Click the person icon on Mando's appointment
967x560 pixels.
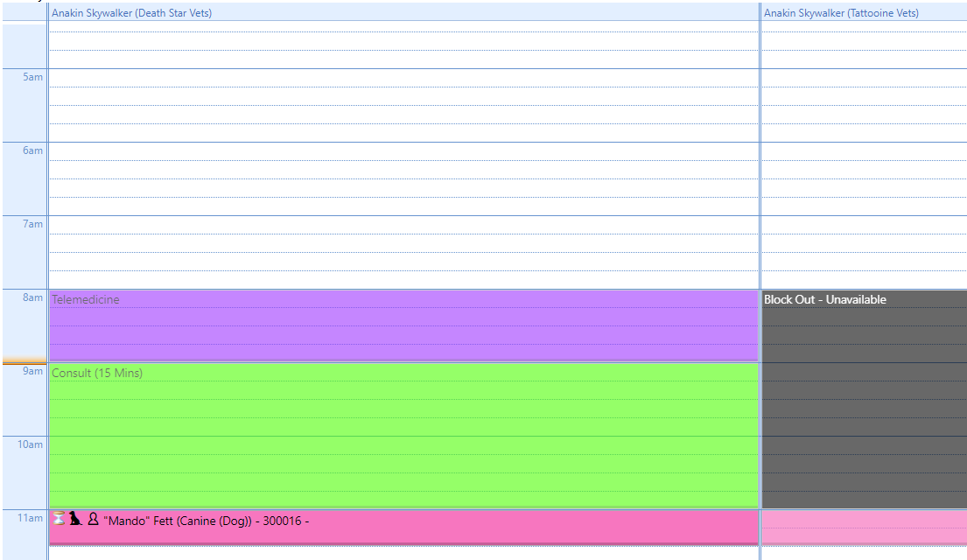point(93,519)
